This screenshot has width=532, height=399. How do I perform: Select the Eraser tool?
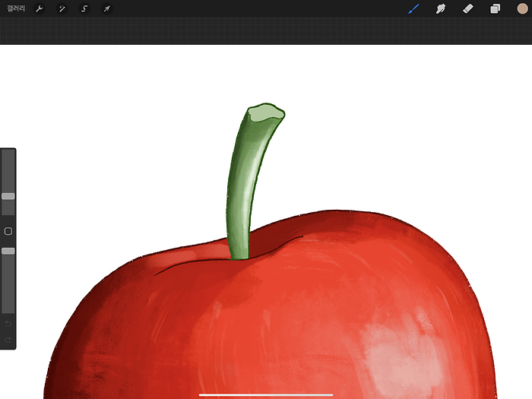(x=467, y=8)
